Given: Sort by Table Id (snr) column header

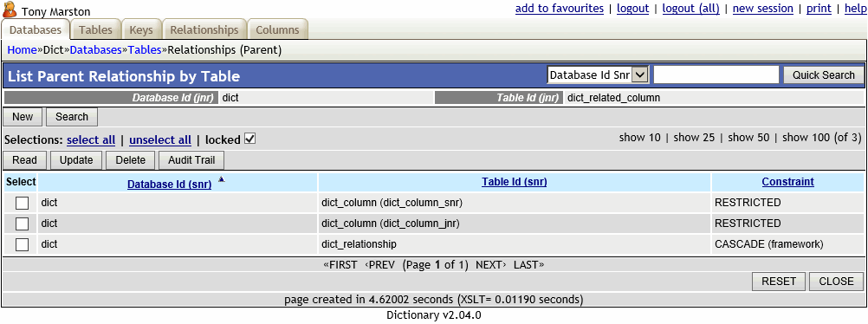Looking at the screenshot, I should coord(515,182).
